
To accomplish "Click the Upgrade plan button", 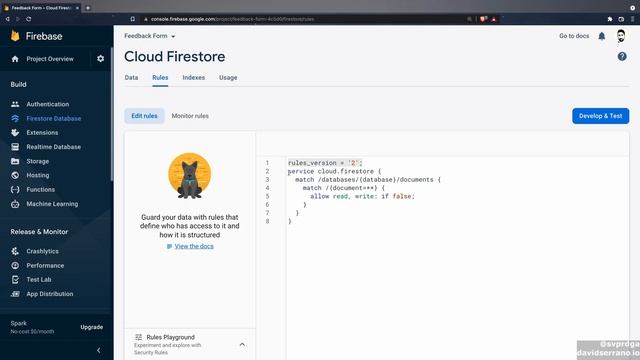I will coord(91,327).
